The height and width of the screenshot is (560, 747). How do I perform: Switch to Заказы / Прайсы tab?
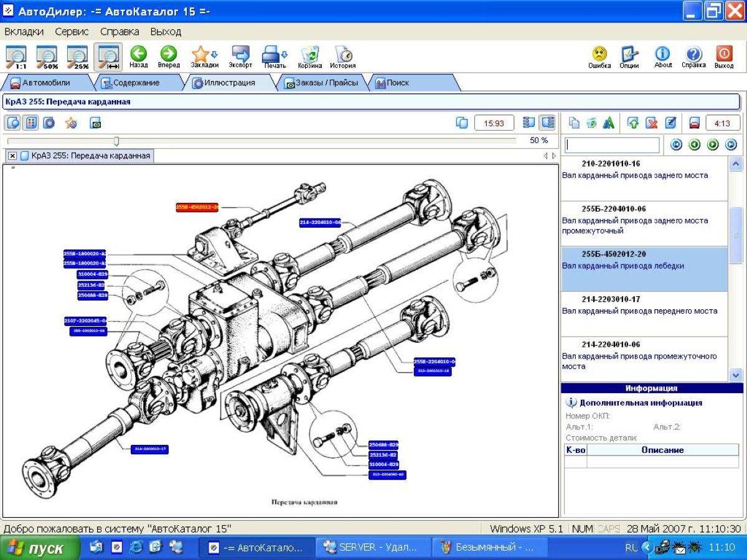coord(324,83)
